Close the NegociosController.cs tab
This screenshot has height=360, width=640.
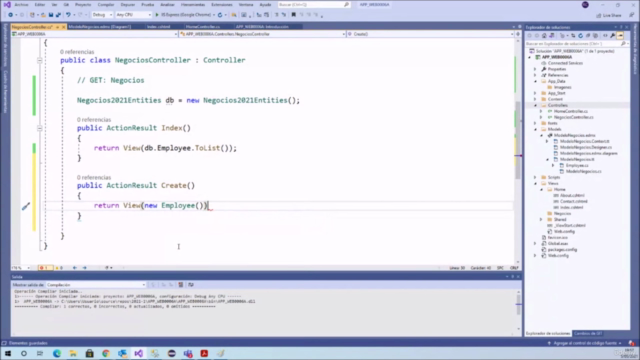(63, 27)
